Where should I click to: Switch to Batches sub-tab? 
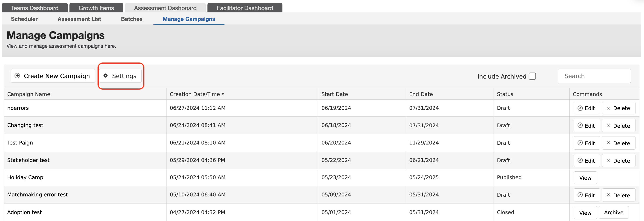click(x=132, y=19)
